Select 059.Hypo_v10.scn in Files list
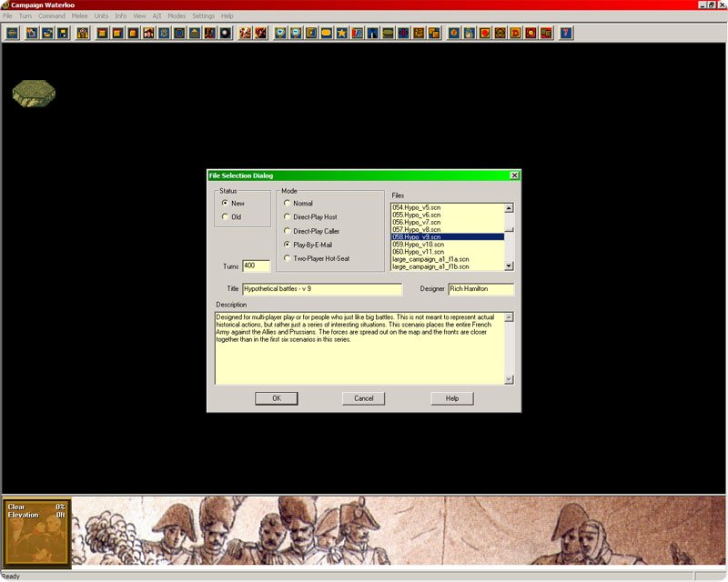Viewport: 728px width, 582px height. click(x=419, y=245)
